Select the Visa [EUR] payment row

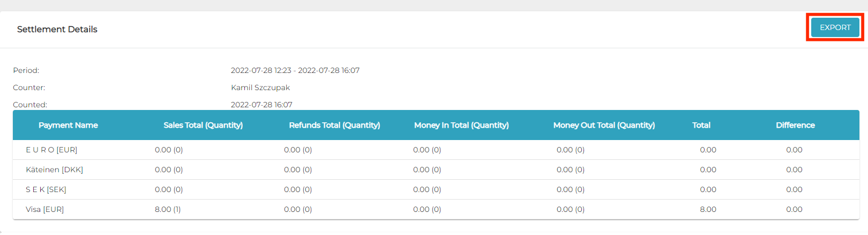pos(44,209)
